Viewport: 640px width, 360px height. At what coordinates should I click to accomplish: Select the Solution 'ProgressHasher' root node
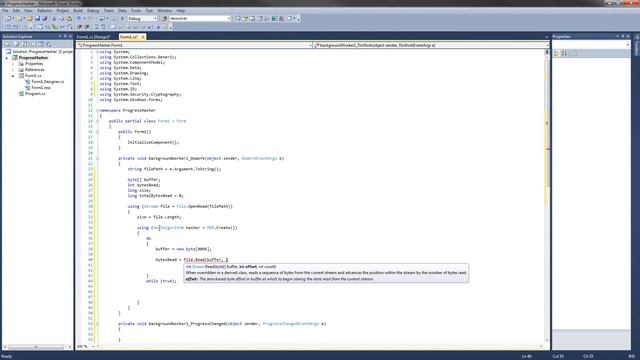[x=42, y=52]
